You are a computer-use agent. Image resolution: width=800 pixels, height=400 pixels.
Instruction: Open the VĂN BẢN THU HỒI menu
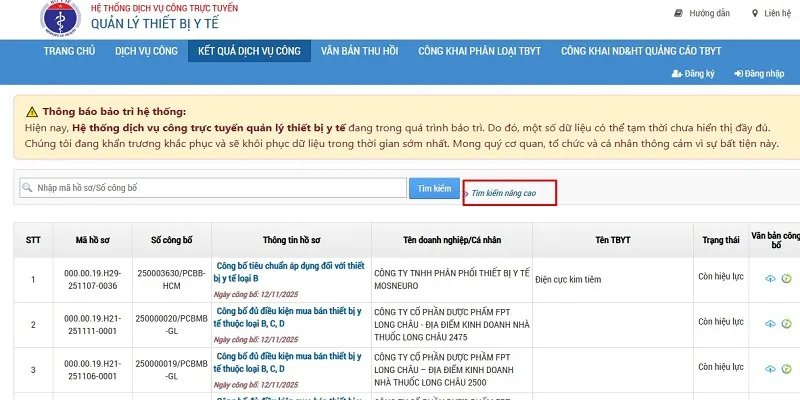[x=360, y=51]
